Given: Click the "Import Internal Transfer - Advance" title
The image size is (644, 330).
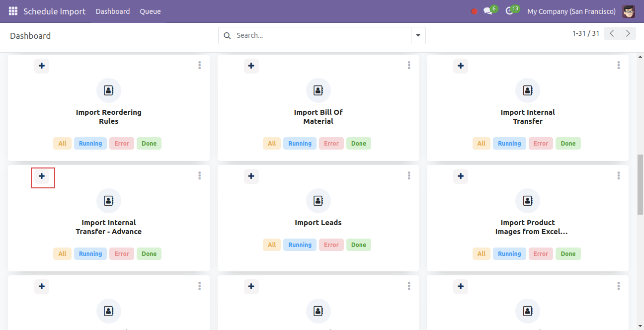Looking at the screenshot, I should click(x=109, y=227).
